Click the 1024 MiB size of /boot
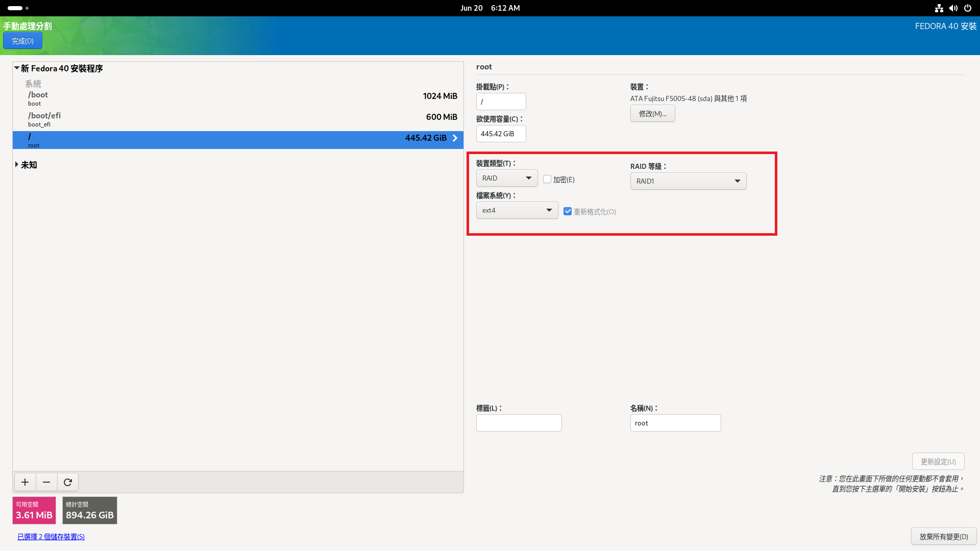The height and width of the screenshot is (551, 980). [x=440, y=96]
